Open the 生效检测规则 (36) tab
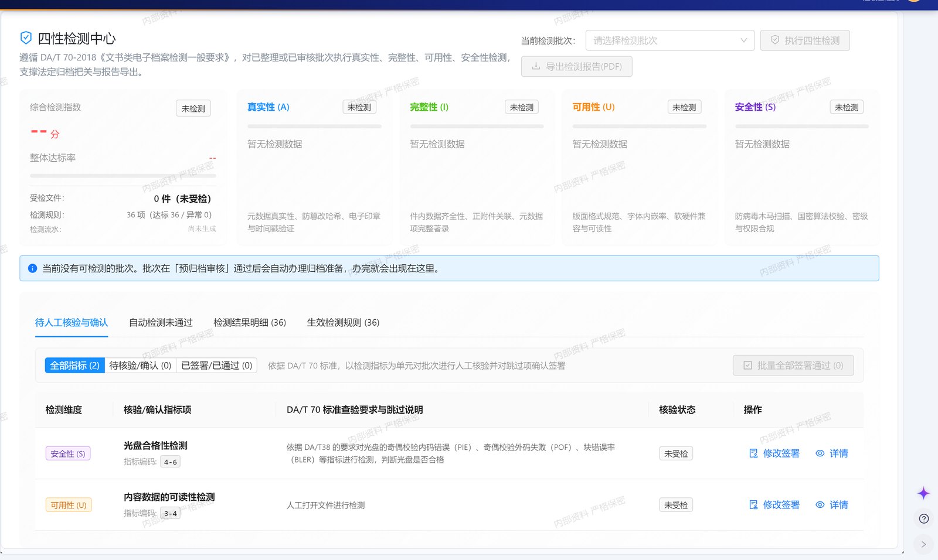The image size is (938, 560). pyautogui.click(x=343, y=323)
